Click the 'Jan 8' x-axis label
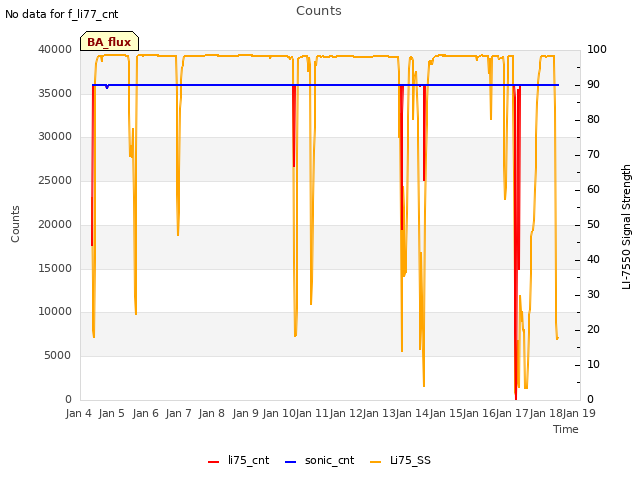The image size is (640, 480). [211, 413]
